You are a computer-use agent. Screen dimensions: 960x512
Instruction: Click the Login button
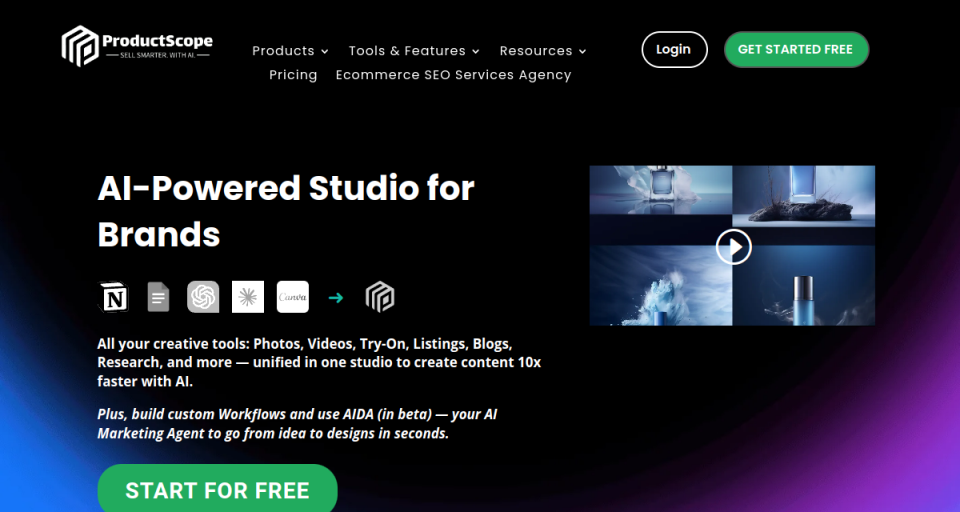675,50
